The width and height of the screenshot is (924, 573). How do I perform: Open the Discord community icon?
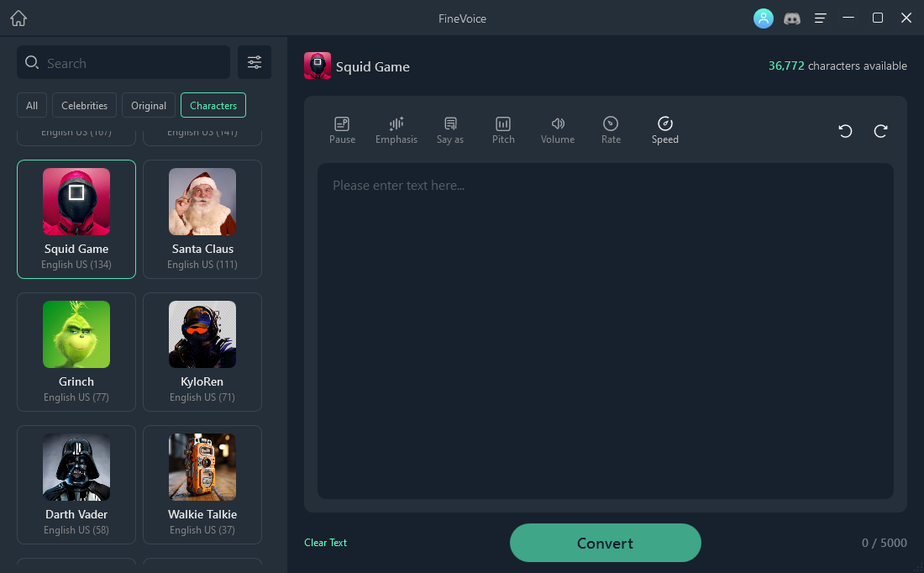pyautogui.click(x=792, y=18)
